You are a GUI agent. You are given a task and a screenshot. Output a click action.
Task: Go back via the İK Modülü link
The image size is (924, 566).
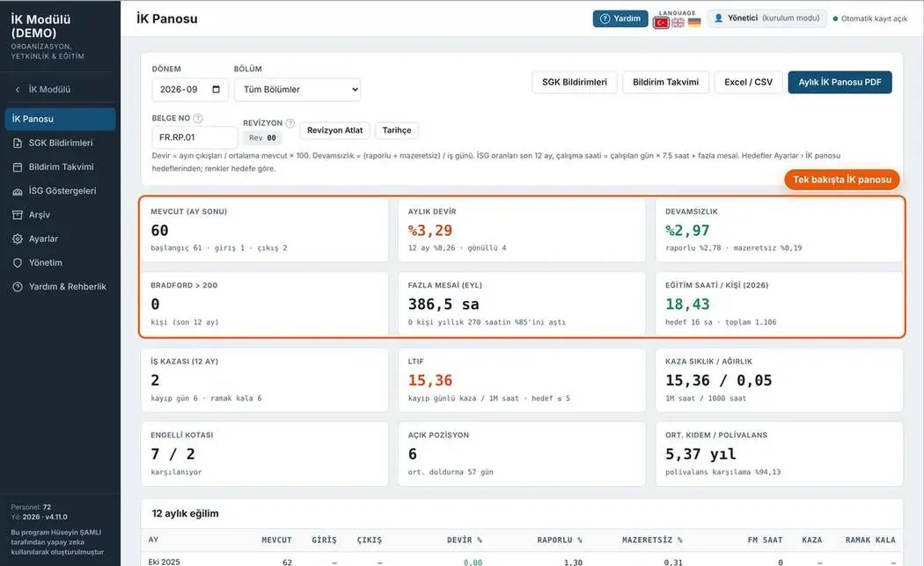(x=49, y=90)
